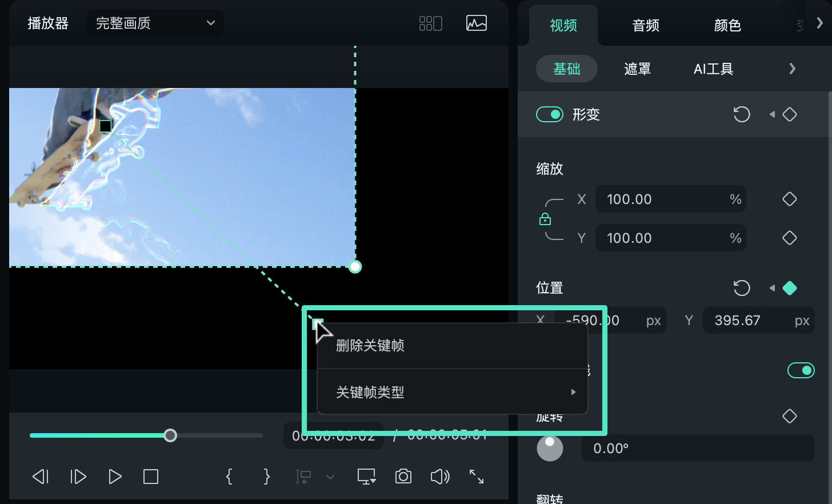Set the mark-in brace icon

pyautogui.click(x=229, y=476)
